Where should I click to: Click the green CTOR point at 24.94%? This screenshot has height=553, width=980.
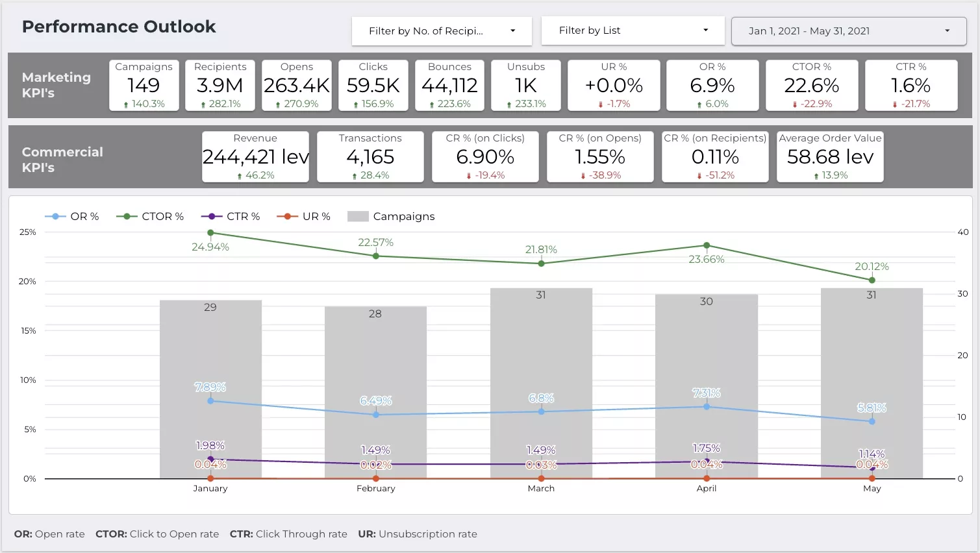[210, 232]
